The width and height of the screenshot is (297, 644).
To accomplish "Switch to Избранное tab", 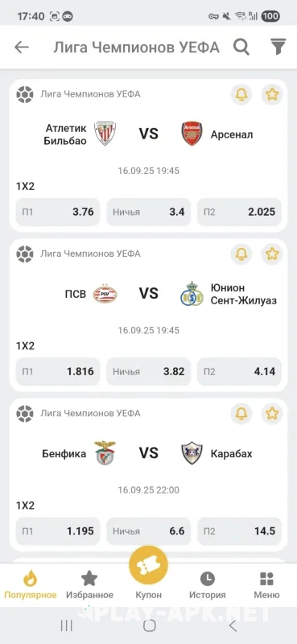I will [x=89, y=585].
